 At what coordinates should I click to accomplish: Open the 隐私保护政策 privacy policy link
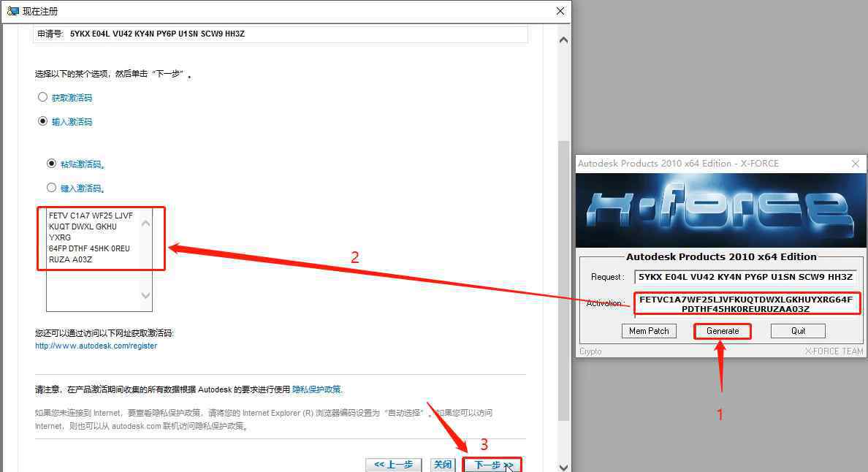(316, 389)
